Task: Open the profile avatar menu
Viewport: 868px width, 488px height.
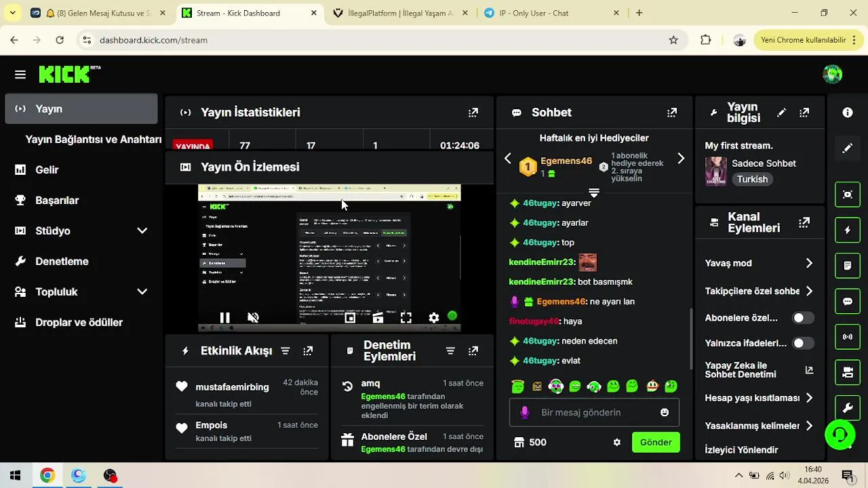Action: [x=832, y=75]
